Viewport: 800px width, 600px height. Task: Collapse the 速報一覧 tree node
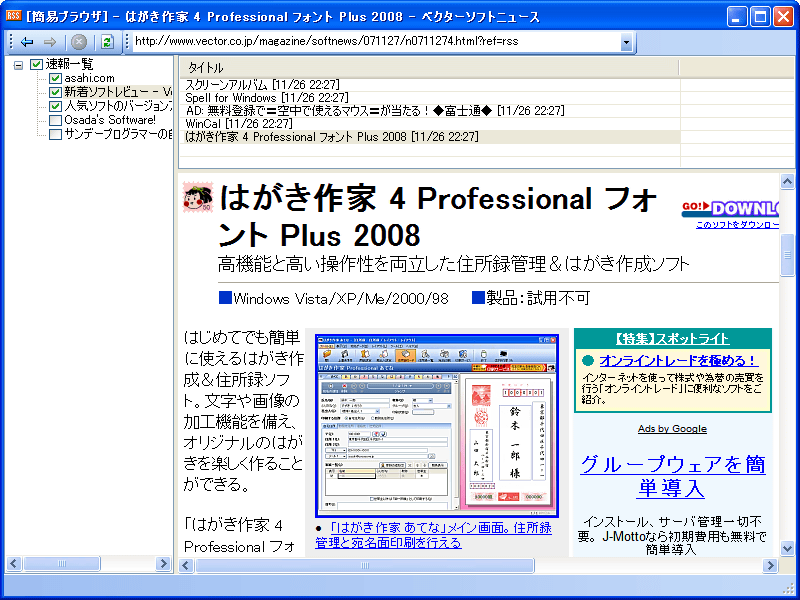[18, 65]
